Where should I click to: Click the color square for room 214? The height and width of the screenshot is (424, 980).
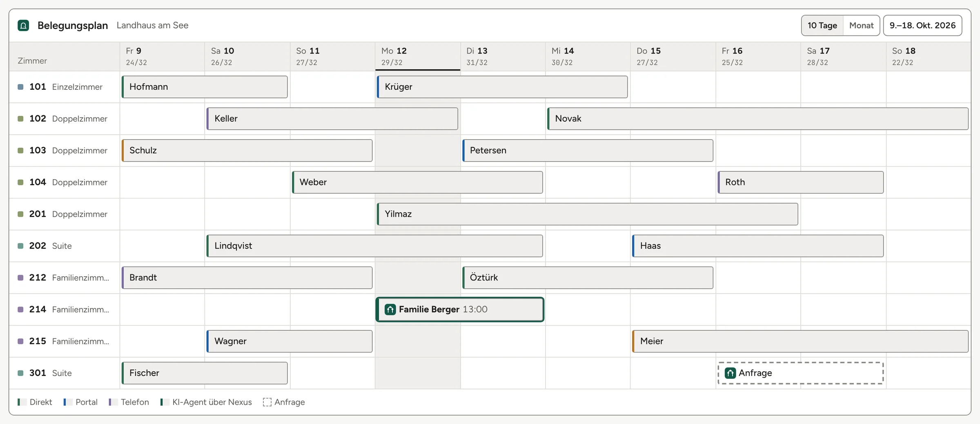[20, 310]
